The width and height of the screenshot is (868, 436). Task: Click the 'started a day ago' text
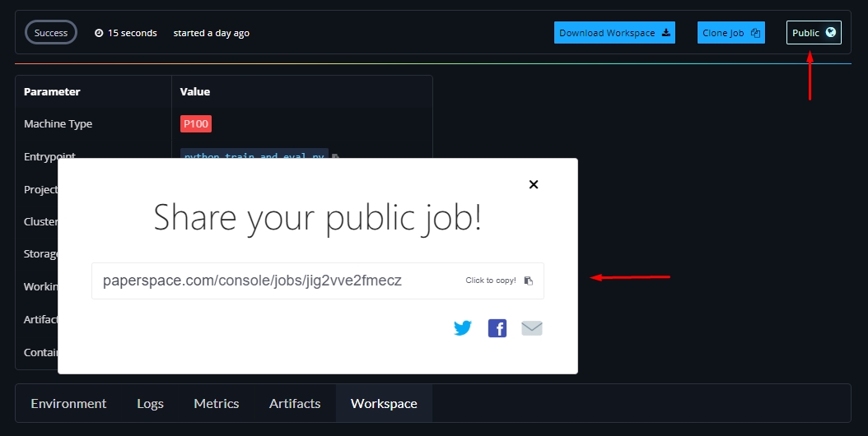tap(212, 33)
